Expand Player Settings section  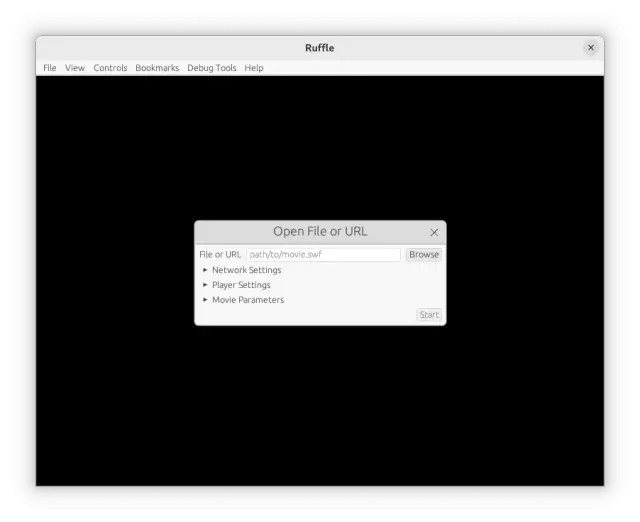(237, 284)
